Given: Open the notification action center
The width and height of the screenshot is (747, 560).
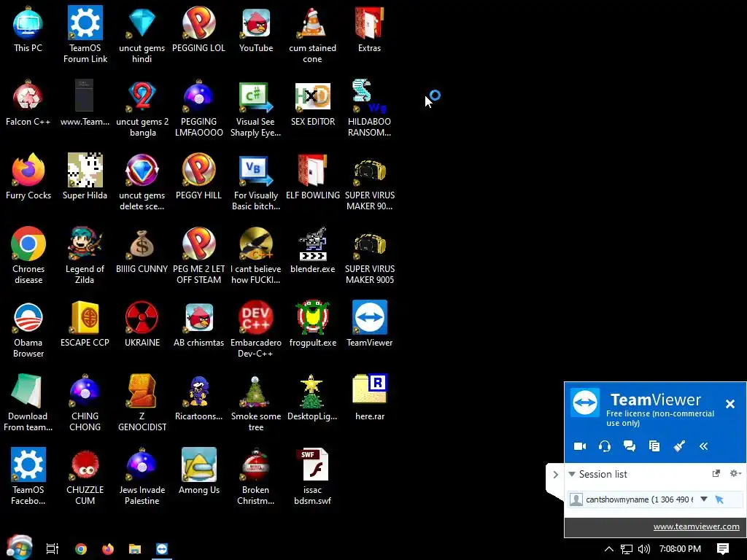Looking at the screenshot, I should coord(723,549).
